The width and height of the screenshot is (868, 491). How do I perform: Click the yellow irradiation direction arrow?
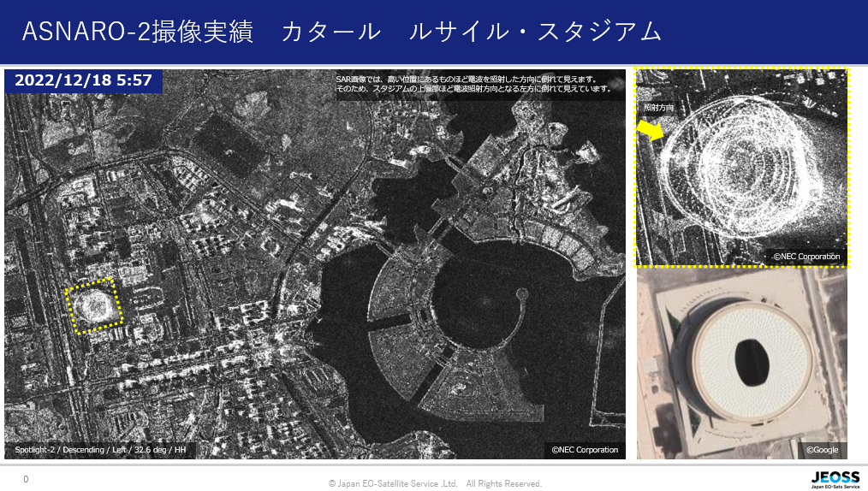pos(651,129)
